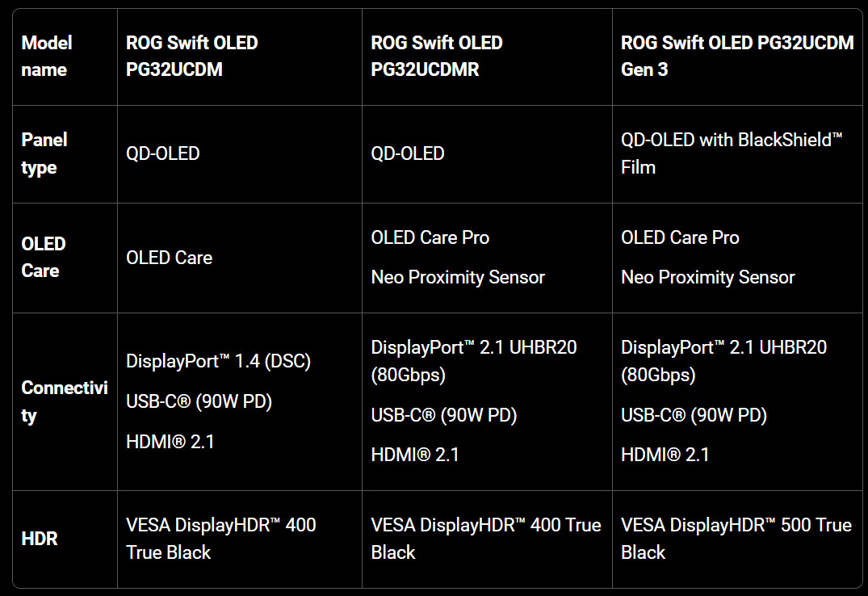This screenshot has width=868, height=596.
Task: Click the 'PG32UCDM Gen 3' column header
Action: (x=736, y=56)
